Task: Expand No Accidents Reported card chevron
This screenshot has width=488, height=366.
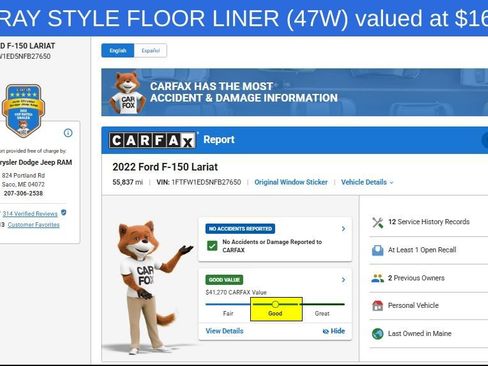Action: tap(343, 229)
